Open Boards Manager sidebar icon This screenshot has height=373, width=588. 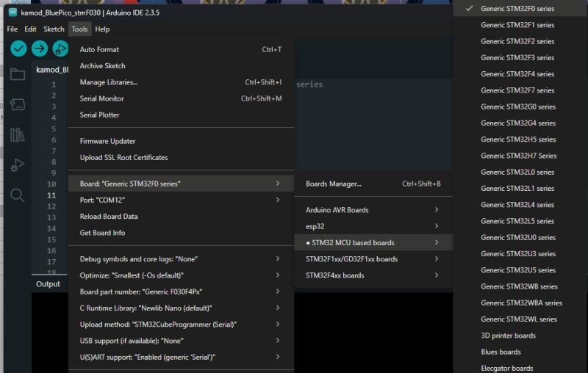[17, 104]
